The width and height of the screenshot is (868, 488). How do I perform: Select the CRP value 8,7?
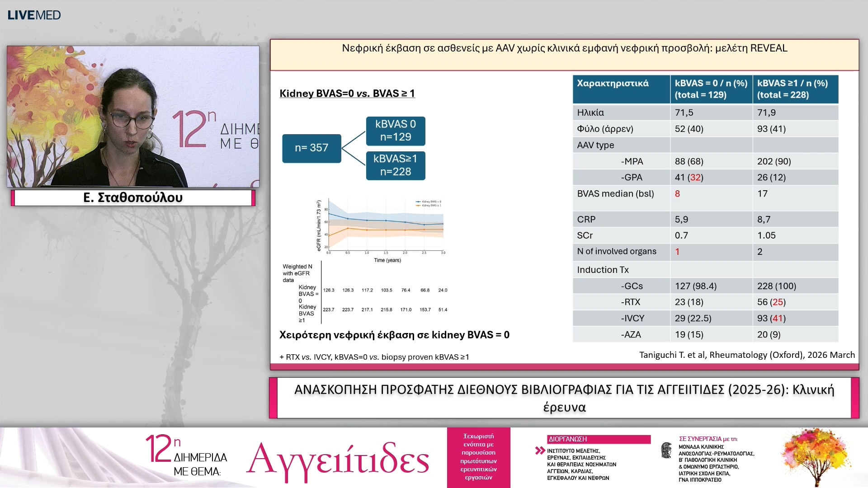[x=764, y=220]
